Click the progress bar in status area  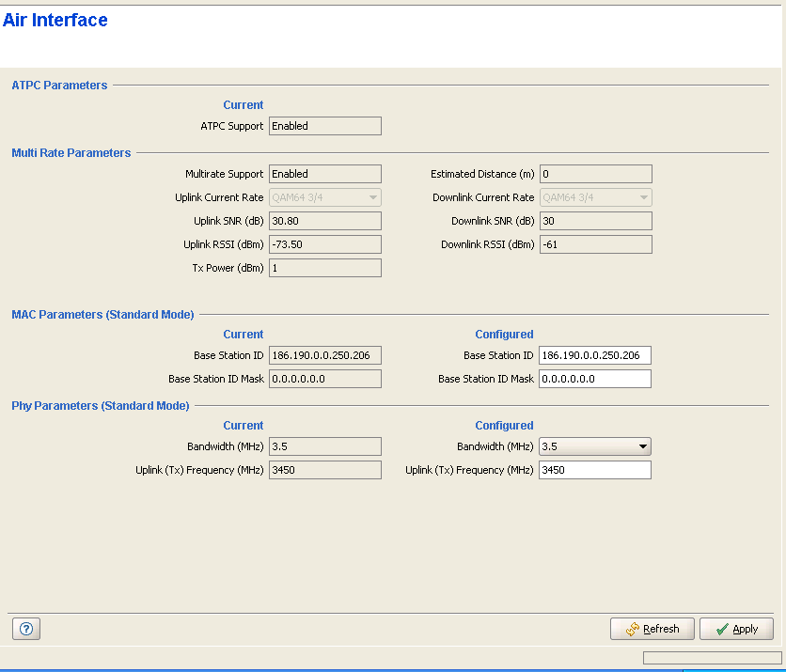[x=712, y=658]
